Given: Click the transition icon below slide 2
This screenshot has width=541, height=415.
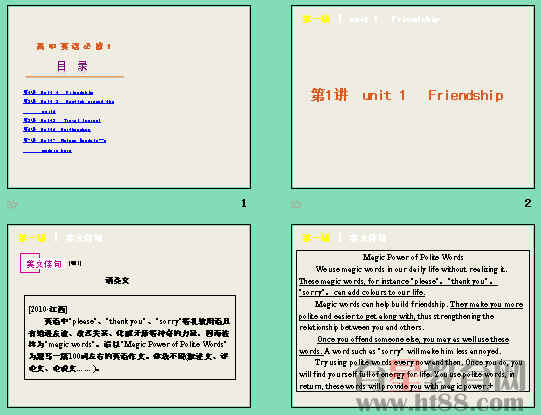Looking at the screenshot, I should coord(296,204).
